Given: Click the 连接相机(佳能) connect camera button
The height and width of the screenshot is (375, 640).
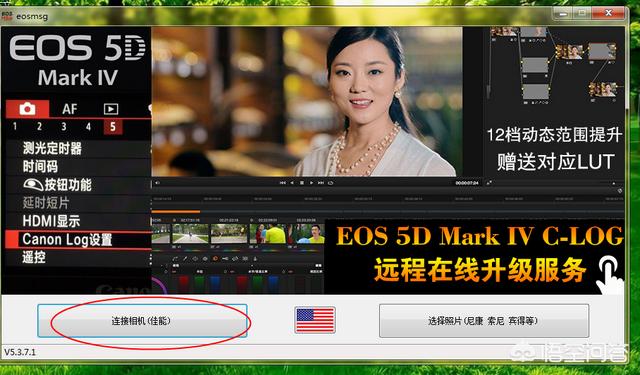Looking at the screenshot, I should (x=142, y=320).
